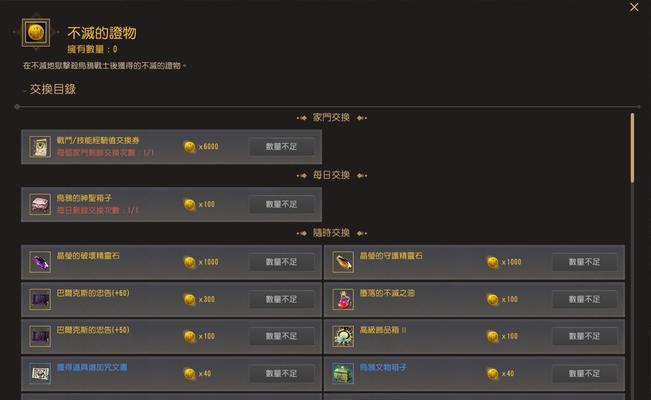Close the 不滅的證物 exchange window
The width and height of the screenshot is (651, 400).
[634, 7]
